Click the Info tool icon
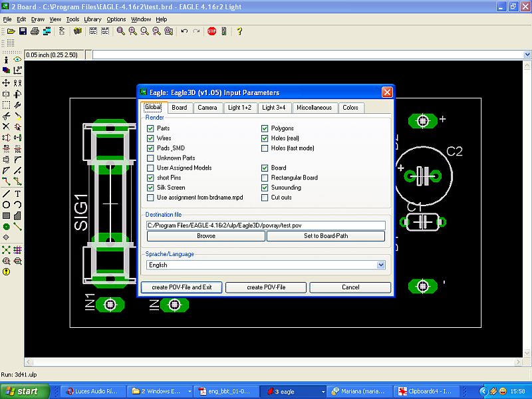Viewport: 532px width, 399px height. tap(6, 60)
